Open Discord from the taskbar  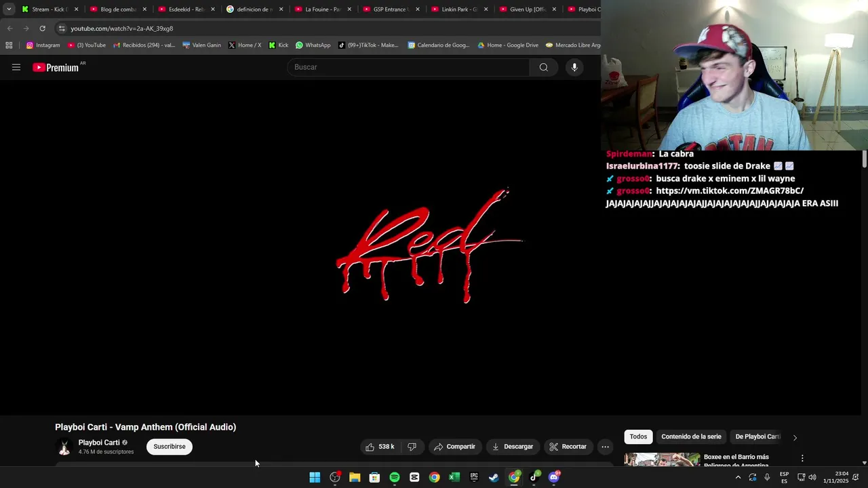point(554,477)
